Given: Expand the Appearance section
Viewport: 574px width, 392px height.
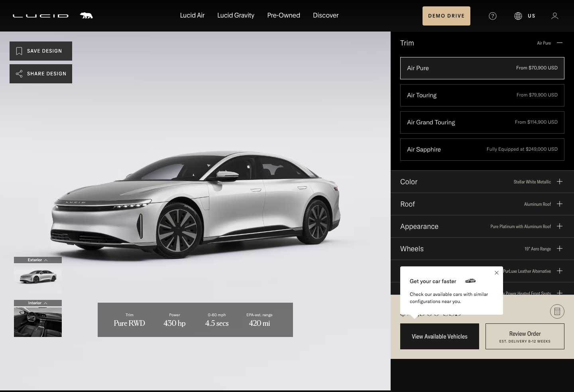Looking at the screenshot, I should 560,226.
